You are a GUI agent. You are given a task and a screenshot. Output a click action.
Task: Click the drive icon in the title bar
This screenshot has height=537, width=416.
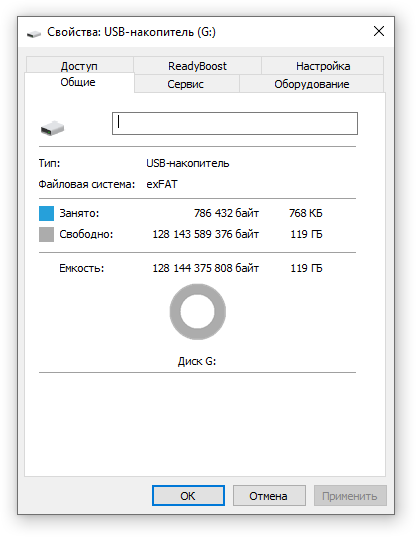(34, 33)
